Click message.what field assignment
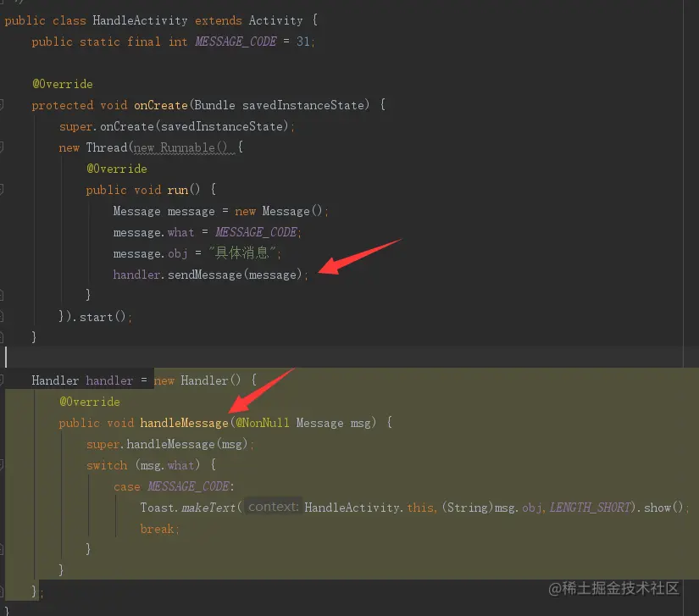This screenshot has width=699, height=616. [x=154, y=232]
